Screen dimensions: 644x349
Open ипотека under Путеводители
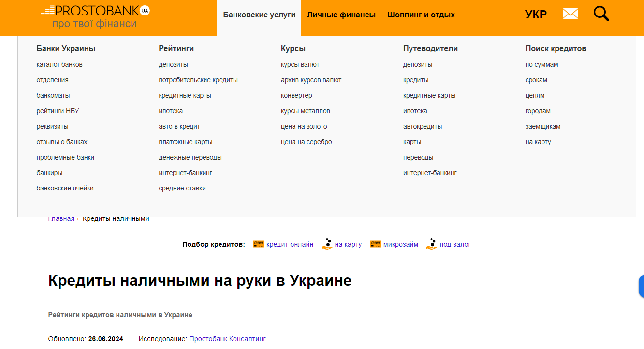(x=415, y=111)
